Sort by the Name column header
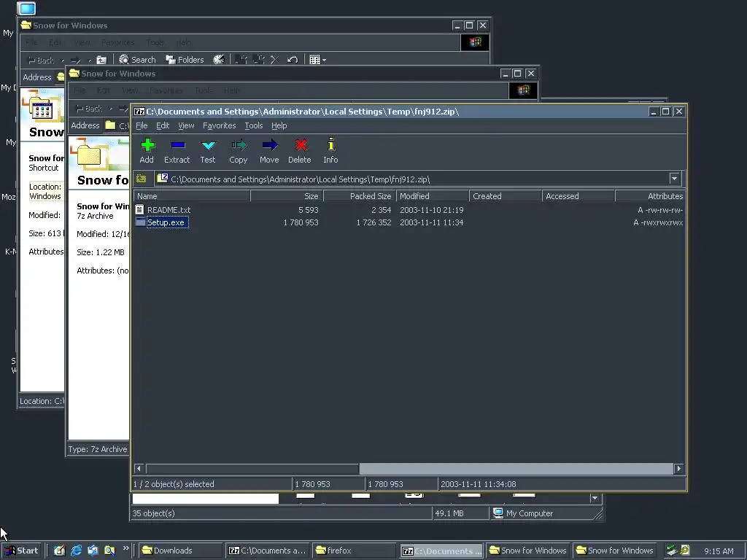 [192, 196]
